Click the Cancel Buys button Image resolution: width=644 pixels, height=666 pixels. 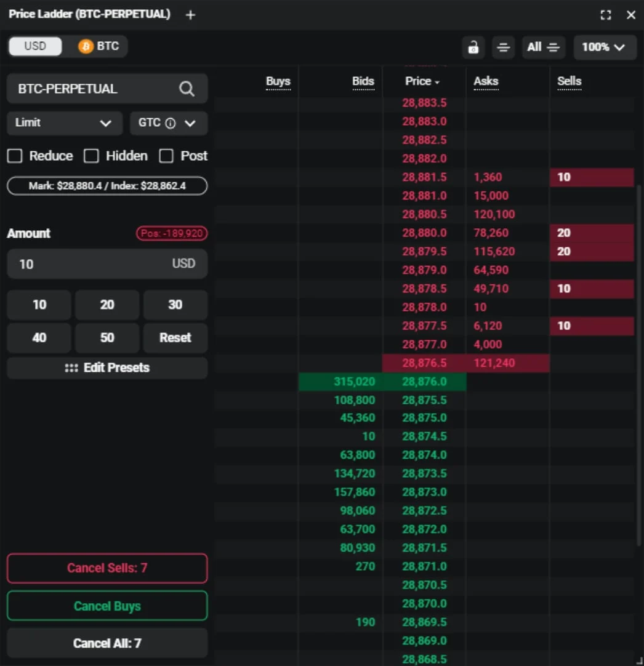[107, 606]
